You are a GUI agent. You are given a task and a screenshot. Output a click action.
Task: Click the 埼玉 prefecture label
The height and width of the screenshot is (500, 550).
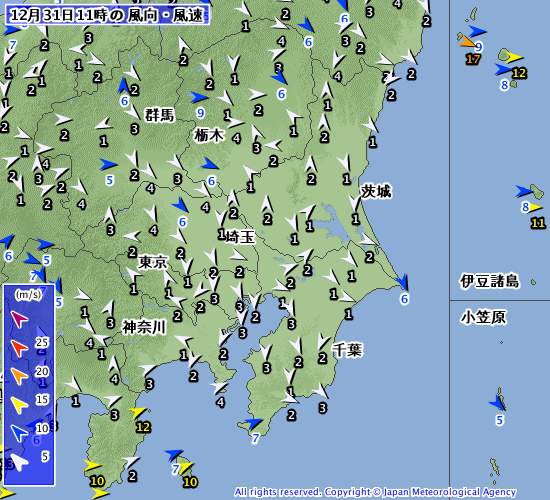coord(240,237)
